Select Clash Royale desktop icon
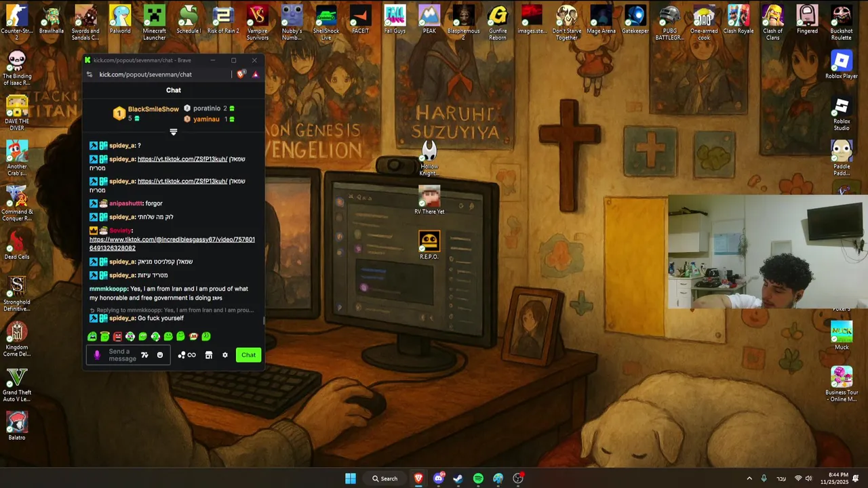The width and height of the screenshot is (868, 488). coord(738,20)
